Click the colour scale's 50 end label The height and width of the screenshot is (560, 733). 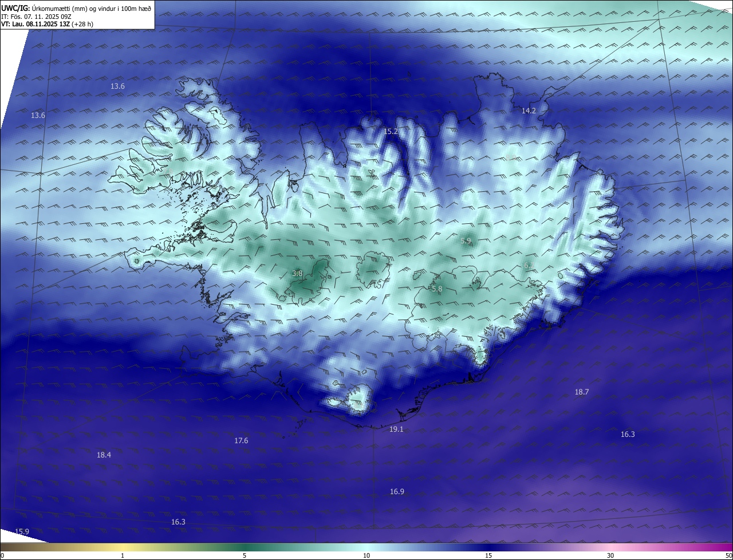[728, 555]
